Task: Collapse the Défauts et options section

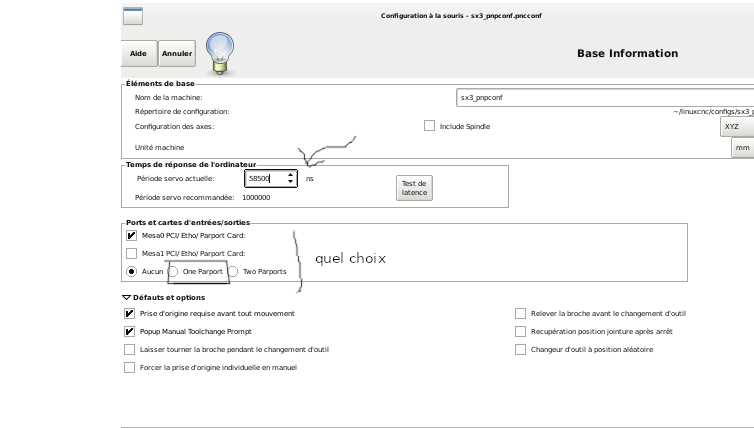Action: [x=126, y=297]
